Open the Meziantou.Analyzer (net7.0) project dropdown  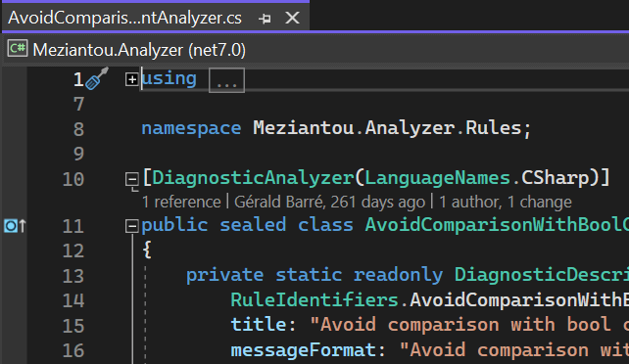pos(139,50)
